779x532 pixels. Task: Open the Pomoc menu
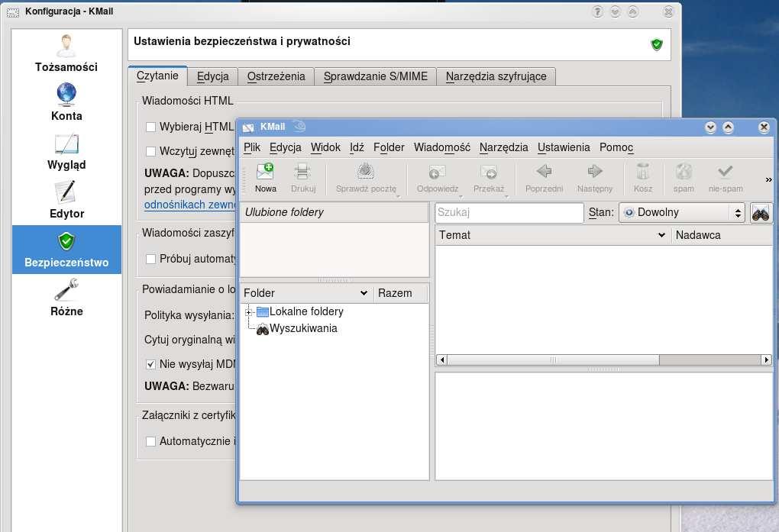[x=616, y=147]
